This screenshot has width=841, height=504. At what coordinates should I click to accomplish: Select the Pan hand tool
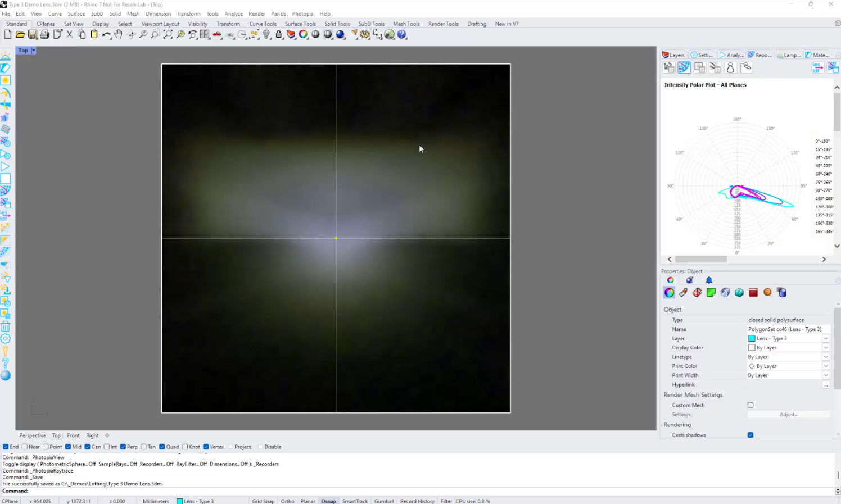(118, 35)
